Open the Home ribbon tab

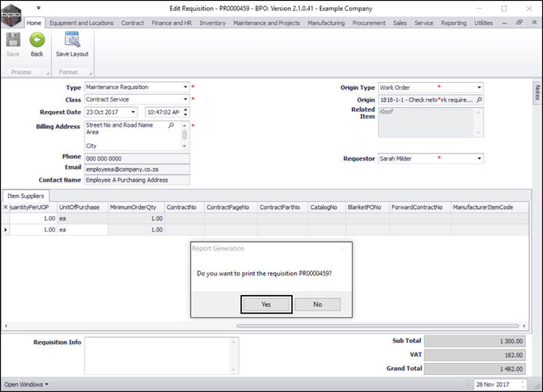point(34,23)
